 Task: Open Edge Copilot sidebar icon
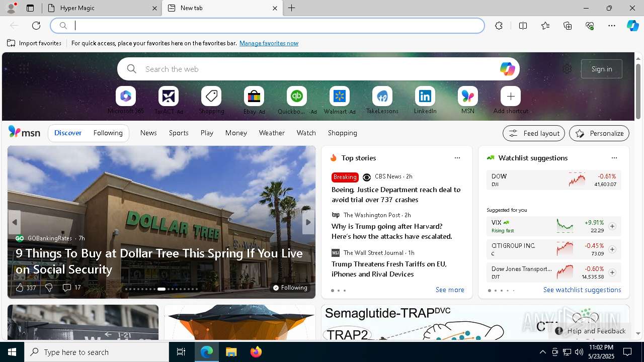coord(632,26)
